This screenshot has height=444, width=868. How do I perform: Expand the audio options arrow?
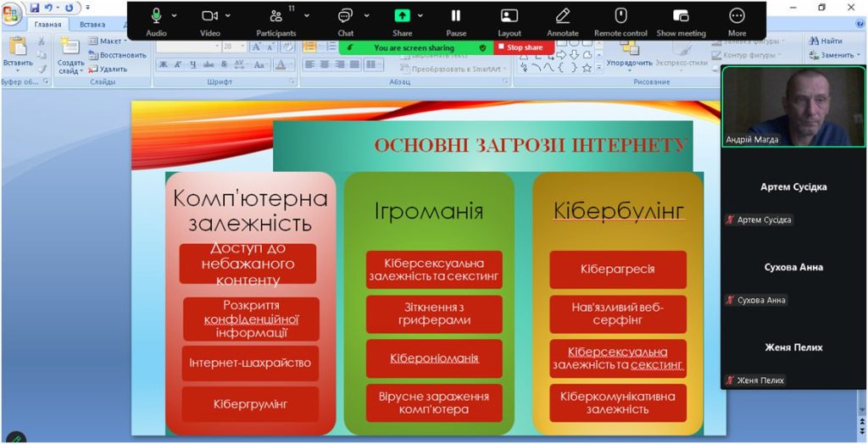[x=175, y=15]
